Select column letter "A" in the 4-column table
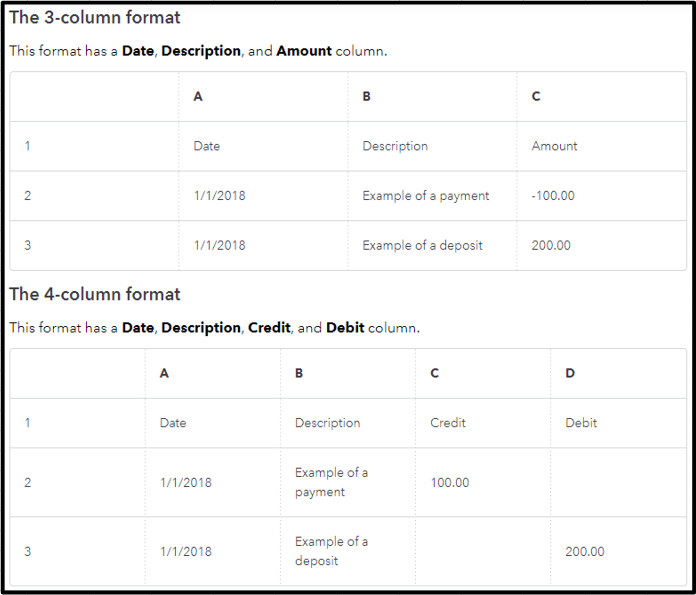Image resolution: width=696 pixels, height=595 pixels. pyautogui.click(x=164, y=373)
